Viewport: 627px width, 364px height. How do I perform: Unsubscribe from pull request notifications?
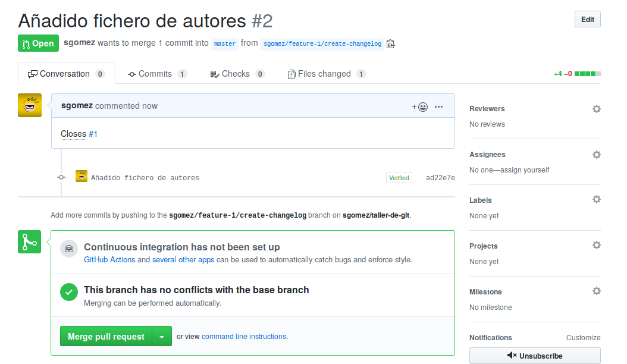535,356
